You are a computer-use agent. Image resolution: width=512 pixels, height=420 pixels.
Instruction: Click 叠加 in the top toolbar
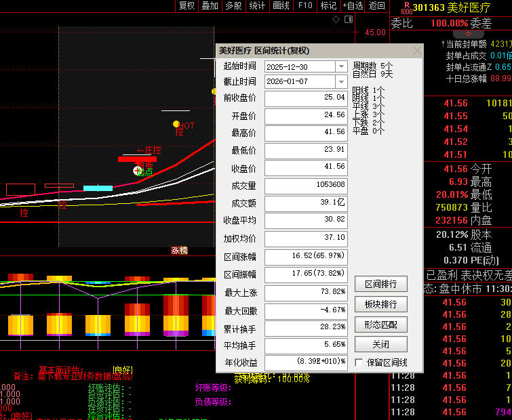tap(210, 5)
